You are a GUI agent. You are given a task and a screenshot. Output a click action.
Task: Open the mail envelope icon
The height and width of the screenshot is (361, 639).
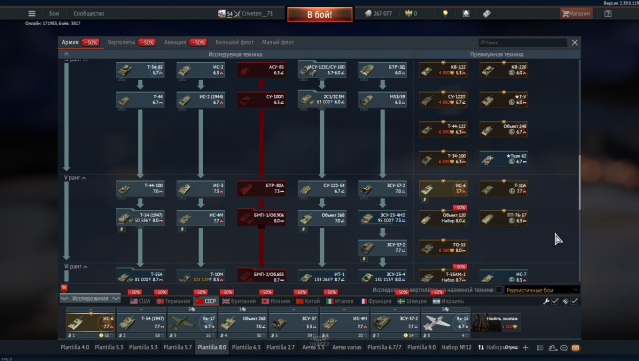pos(575,348)
